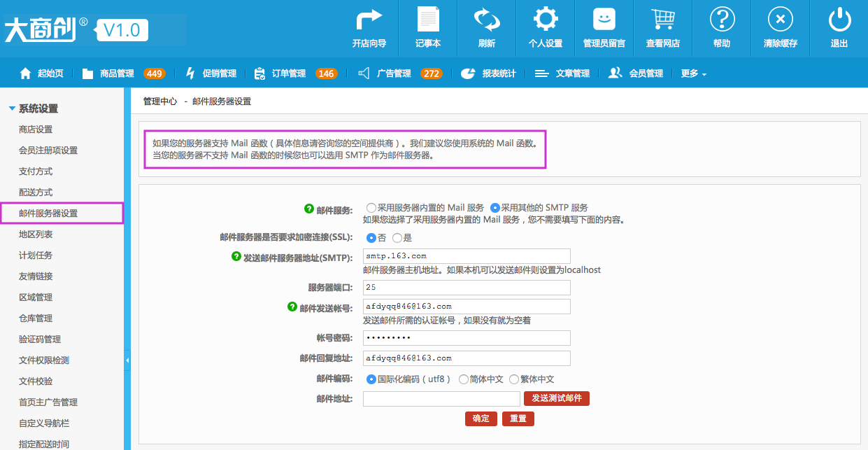Select SSL 否 radio option
Screen dimensions: 868x450
coord(371,238)
